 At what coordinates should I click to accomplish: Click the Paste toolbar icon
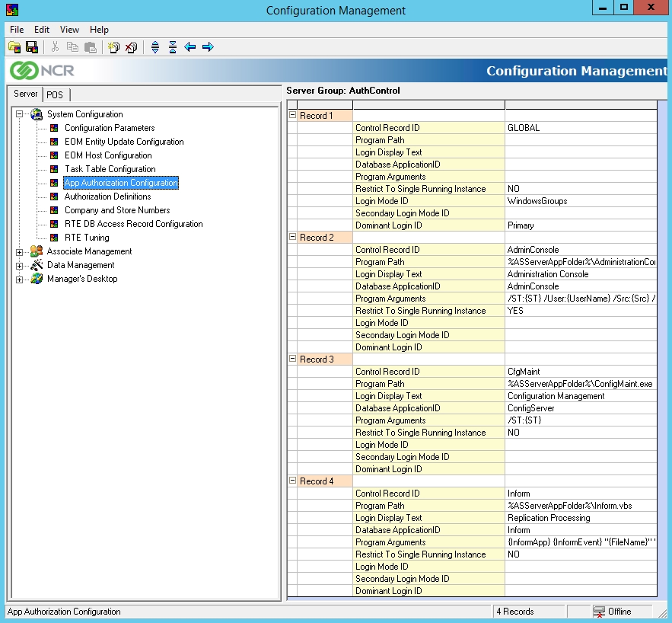pyautogui.click(x=90, y=46)
